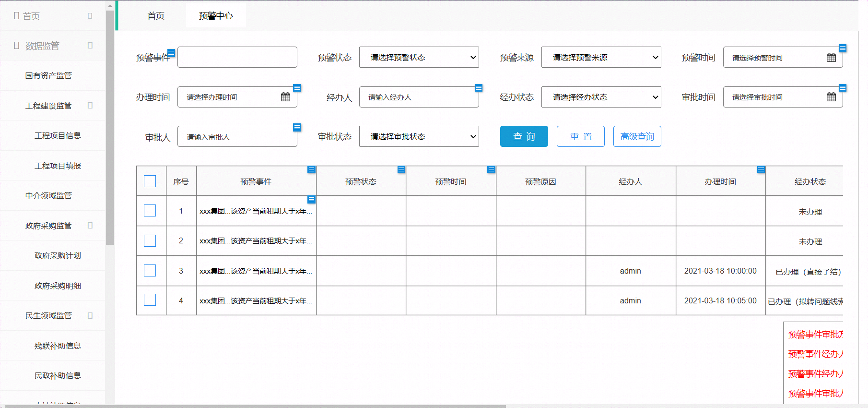
Task: Click note icon on 办理时间 column header
Action: 761,169
